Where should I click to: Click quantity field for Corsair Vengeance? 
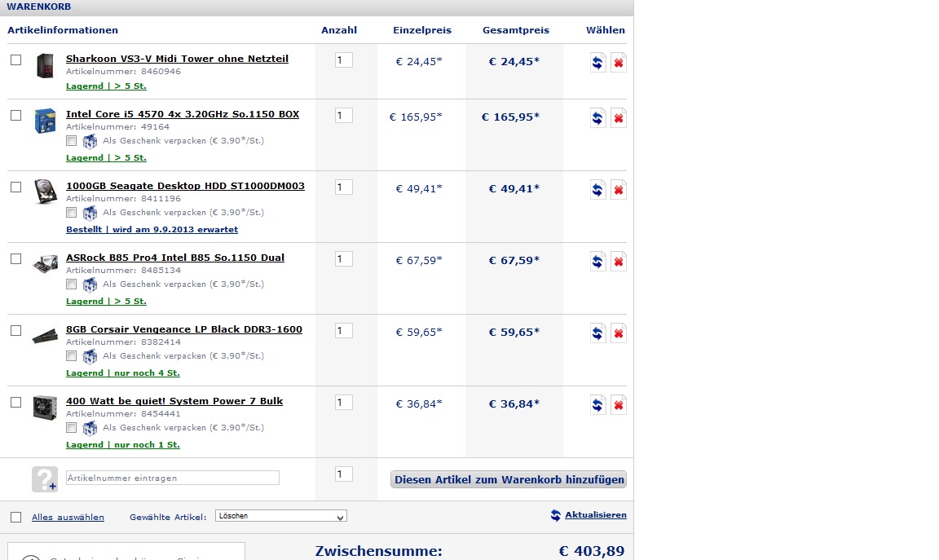pos(344,331)
